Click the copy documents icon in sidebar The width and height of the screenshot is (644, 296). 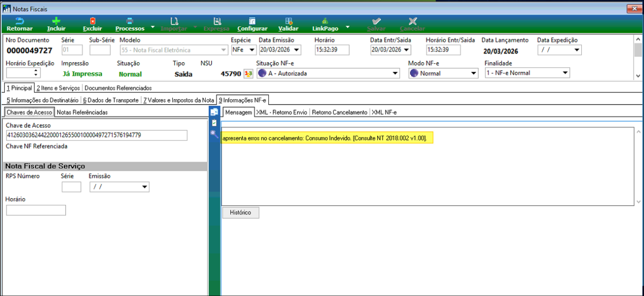coord(214,112)
